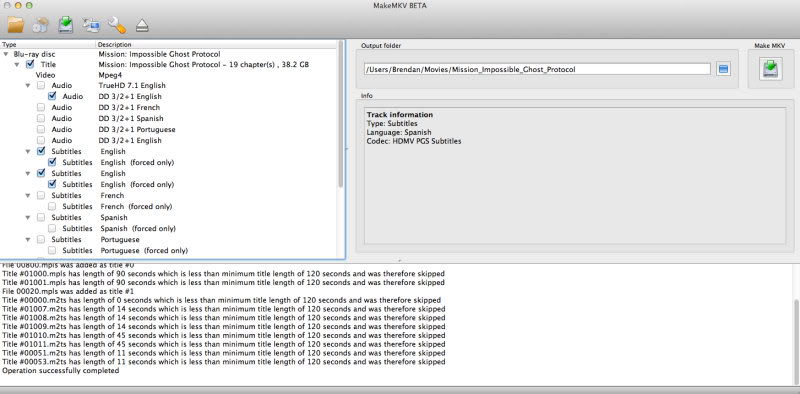Viewport: 800px width, 394px height.
Task: Click the Output folder path field
Action: [537, 69]
